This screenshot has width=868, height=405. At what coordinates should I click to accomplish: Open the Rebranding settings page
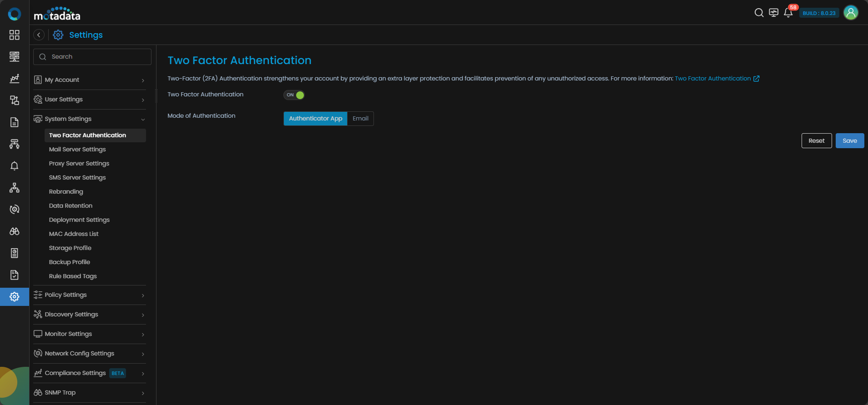[66, 192]
